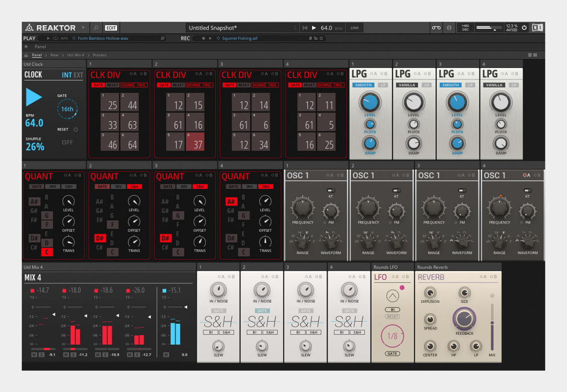Select Util Mix 4 in breadcrumb path
Viewport: 567px width, 392px height.
tap(76, 55)
